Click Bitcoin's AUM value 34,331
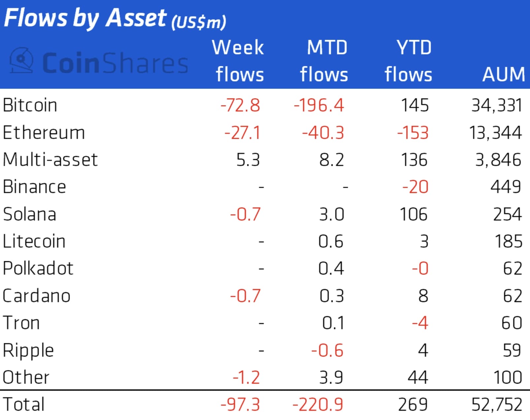 pyautogui.click(x=496, y=106)
